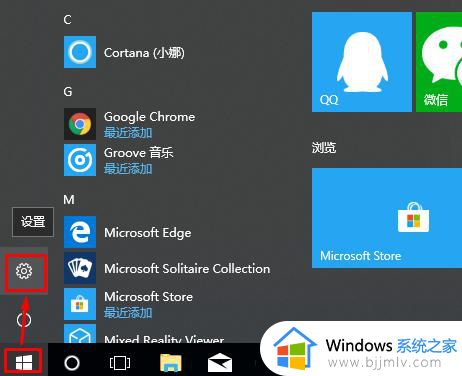Open Task View on the taskbar

120,363
